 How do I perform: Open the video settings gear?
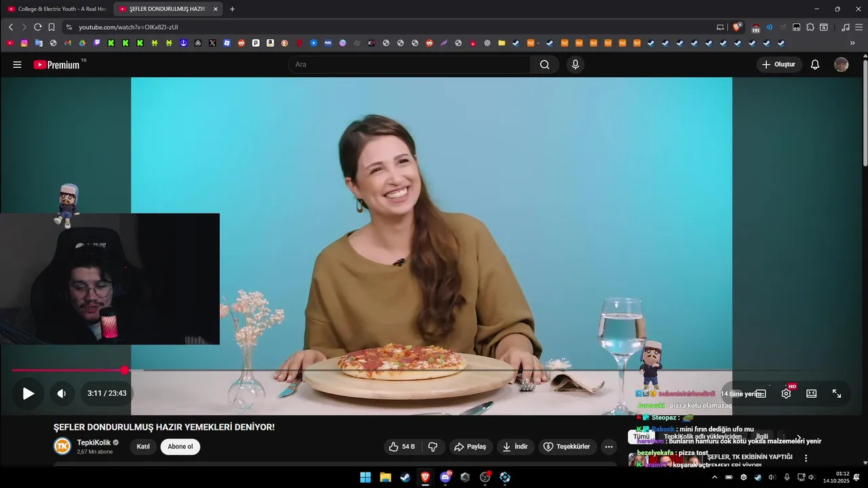[786, 393]
